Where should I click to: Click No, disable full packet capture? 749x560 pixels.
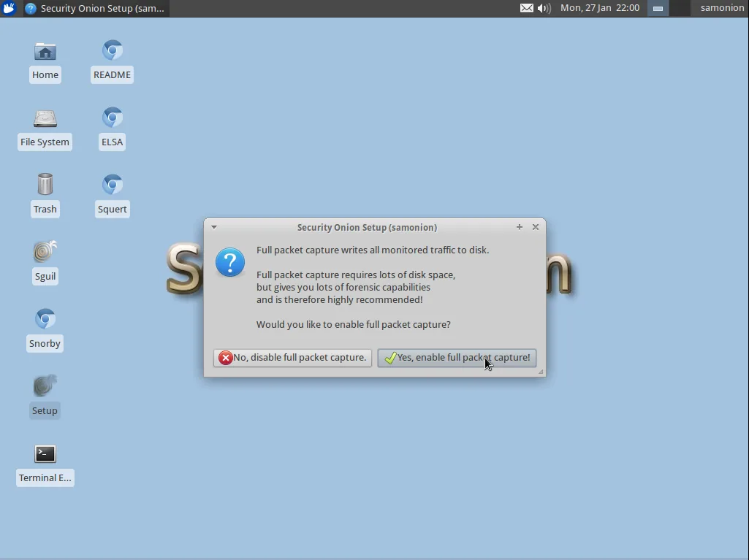(292, 358)
